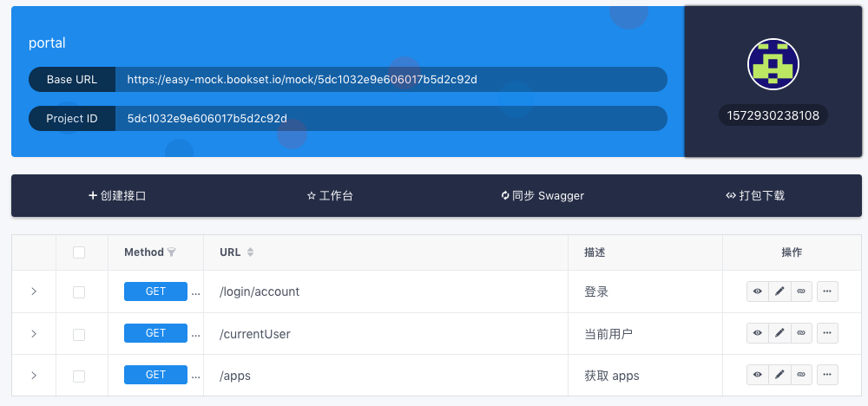This screenshot has height=406, width=868.
Task: Preview the /apps interface with eye icon
Action: click(757, 375)
